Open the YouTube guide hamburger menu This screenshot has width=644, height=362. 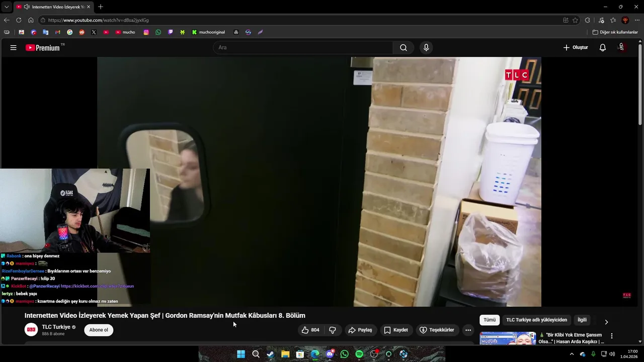point(14,48)
